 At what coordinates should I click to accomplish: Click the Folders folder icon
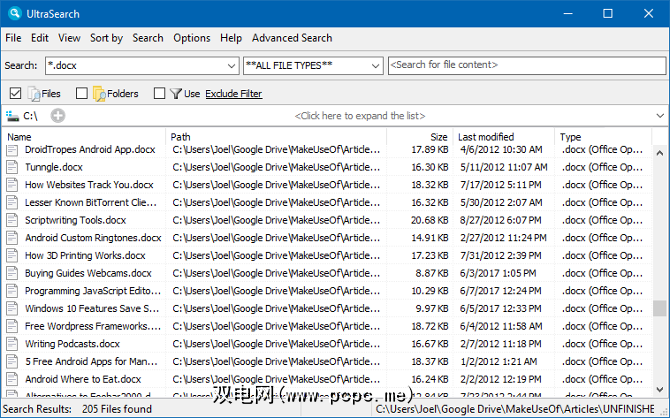[99, 93]
